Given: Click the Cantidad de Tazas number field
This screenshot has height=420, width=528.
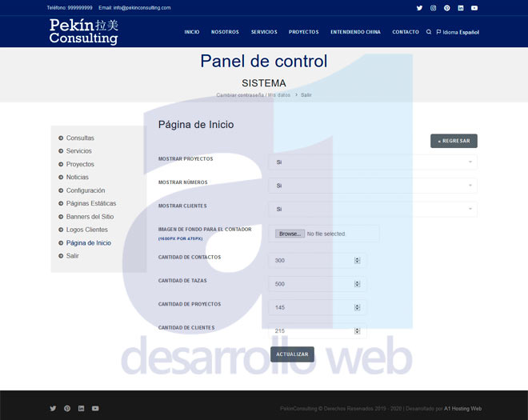Looking at the screenshot, I should coord(313,284).
